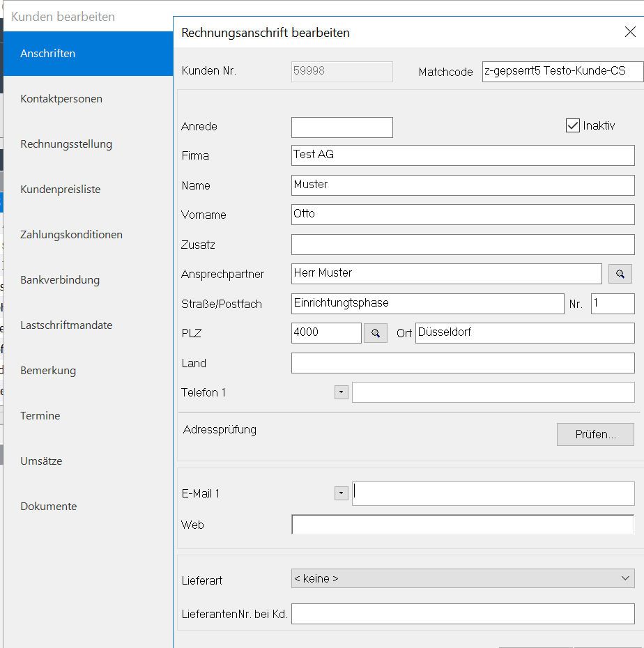Open the Telefon 1 type dropdown arrow
Viewport: 644px width, 648px height.
click(x=341, y=392)
